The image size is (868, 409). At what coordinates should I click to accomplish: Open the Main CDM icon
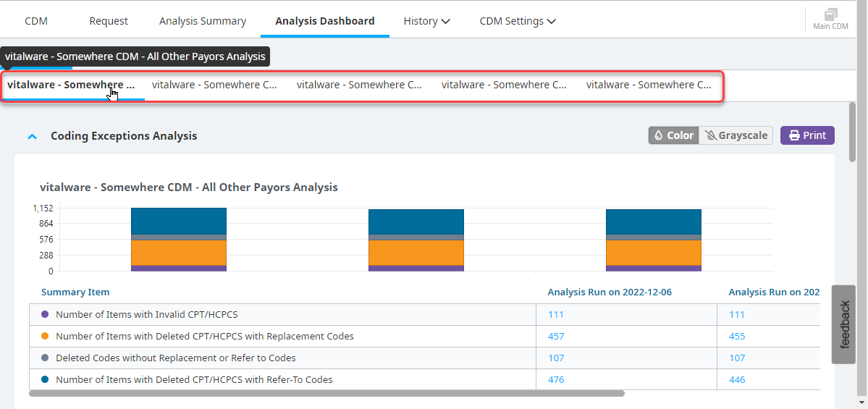830,19
